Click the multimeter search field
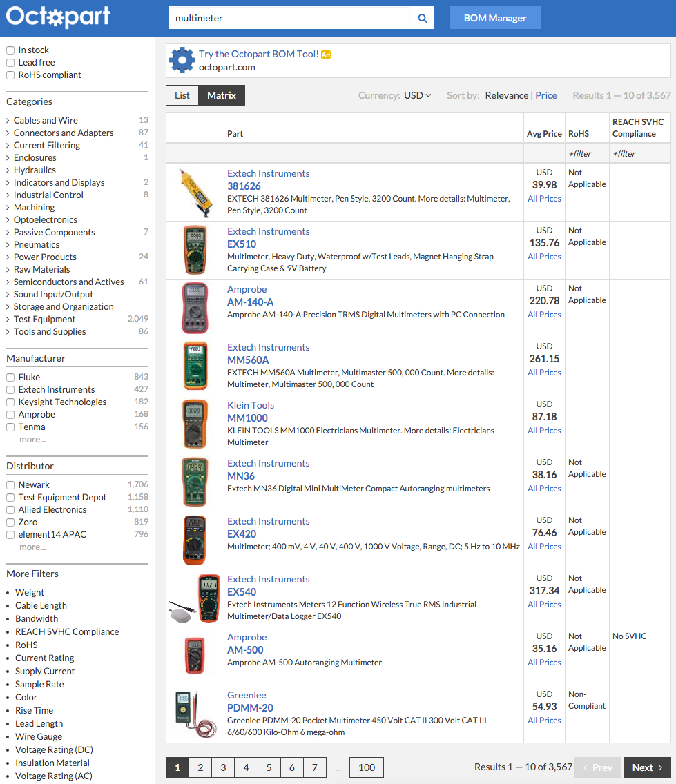Image resolution: width=676 pixels, height=784 pixels. point(290,18)
